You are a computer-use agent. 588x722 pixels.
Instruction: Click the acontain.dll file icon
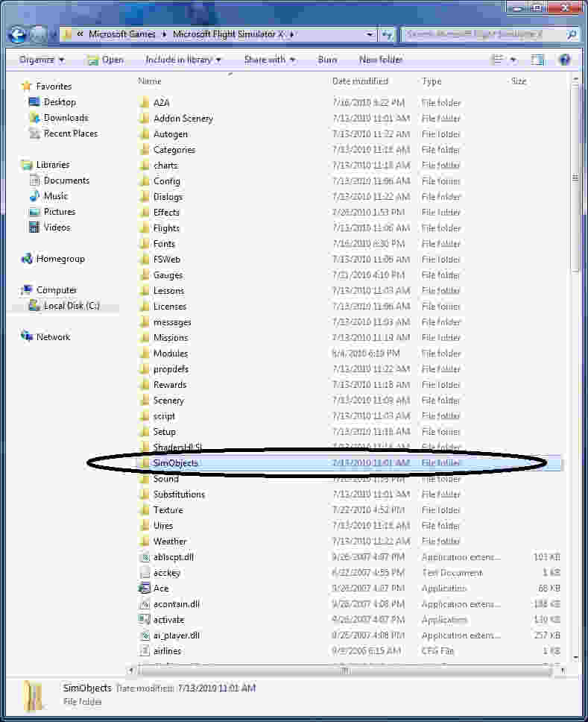145,604
